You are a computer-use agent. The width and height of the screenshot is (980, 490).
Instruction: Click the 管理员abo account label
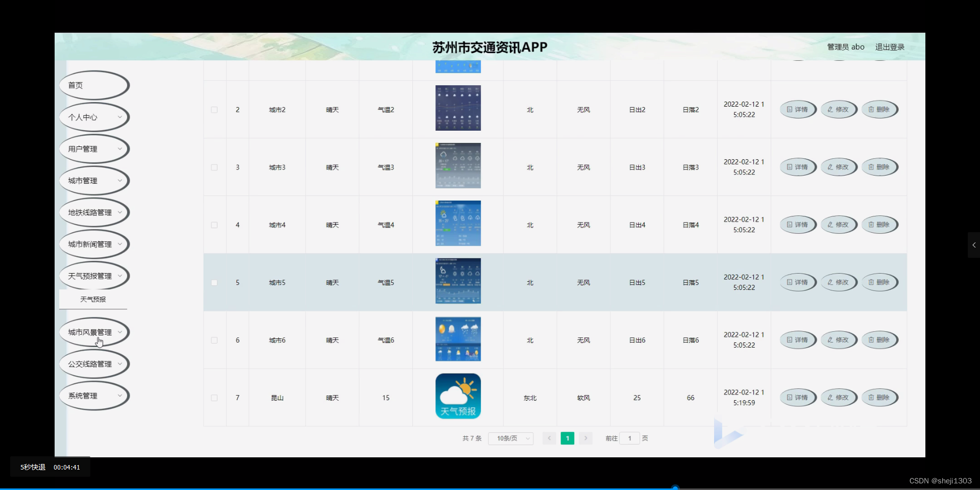pyautogui.click(x=845, y=46)
